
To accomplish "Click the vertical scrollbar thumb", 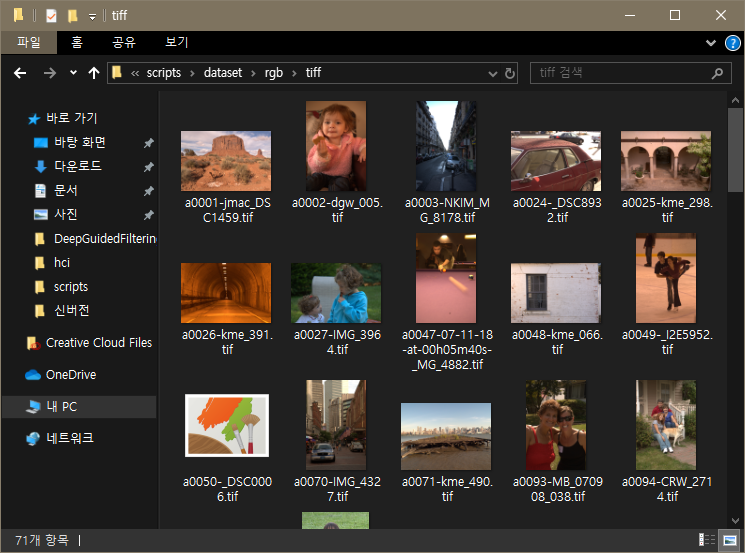I will pos(735,150).
